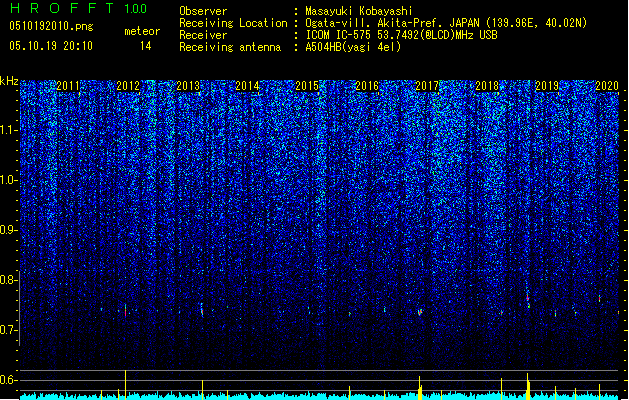Click the 2013 time marker
629x400 pixels.
(188, 86)
